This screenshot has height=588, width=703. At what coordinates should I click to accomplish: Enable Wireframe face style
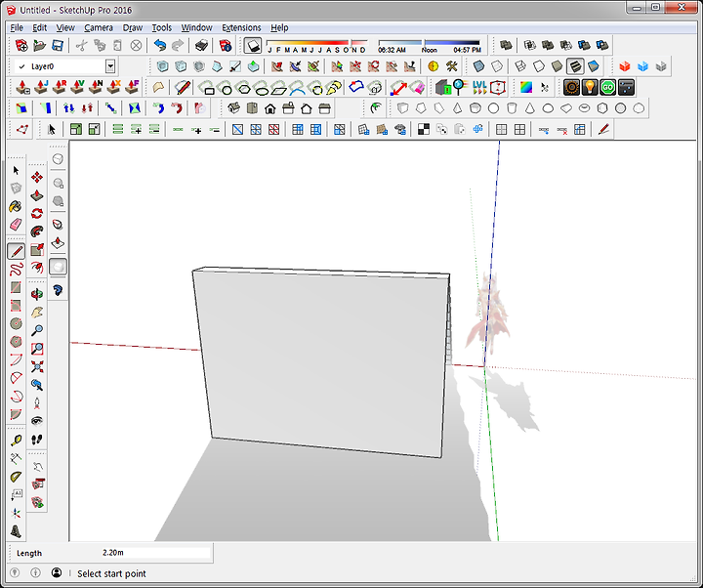pyautogui.click(x=520, y=66)
